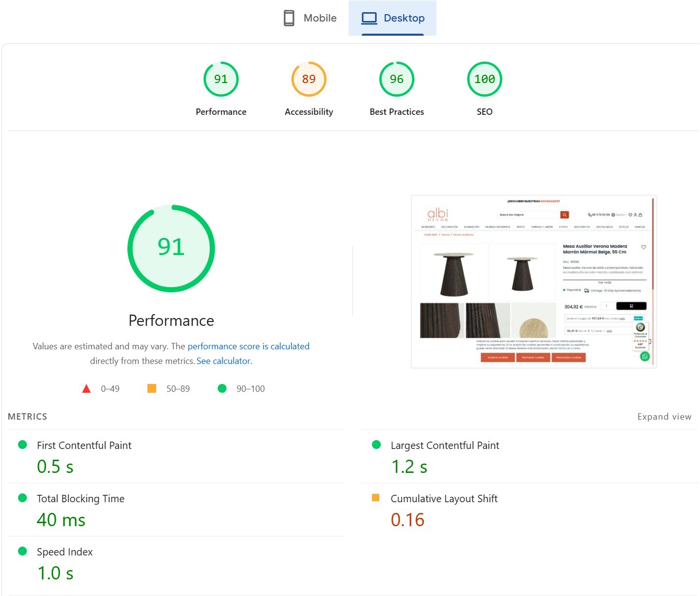Expand Cumulative Layout Shift metric
This screenshot has width=700, height=596.
(x=444, y=499)
